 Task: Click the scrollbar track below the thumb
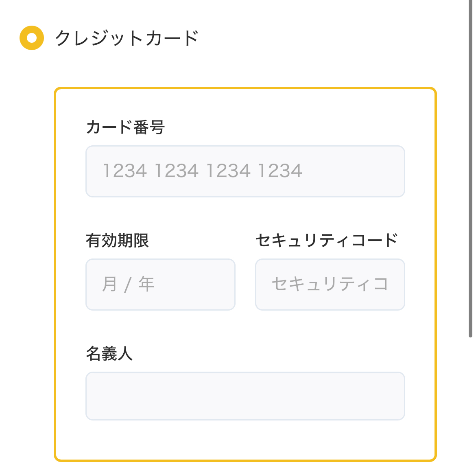point(471,404)
